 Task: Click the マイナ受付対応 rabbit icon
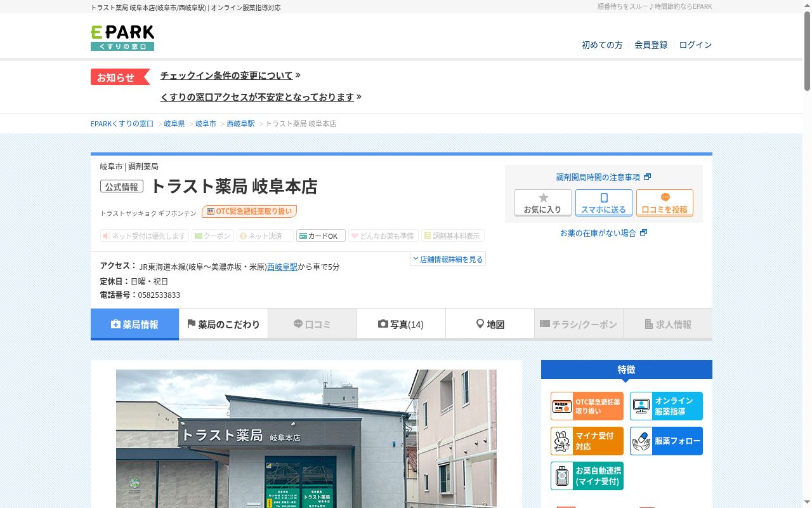(587, 441)
